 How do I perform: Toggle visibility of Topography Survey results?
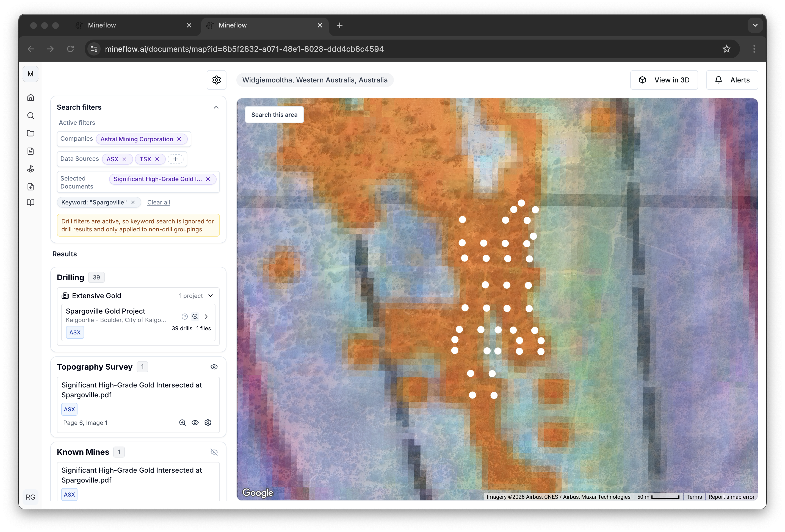tap(214, 367)
